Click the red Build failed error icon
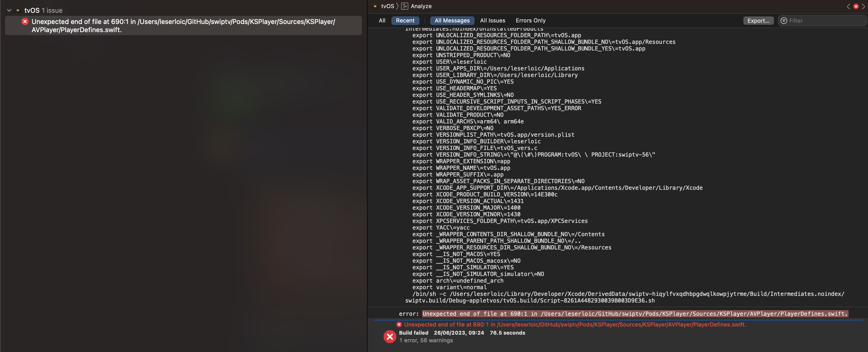Screen dimensions: 868x352 coord(389,336)
